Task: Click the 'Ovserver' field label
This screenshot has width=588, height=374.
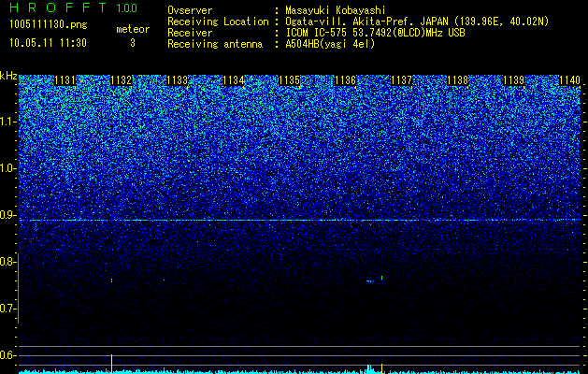Action: 190,10
